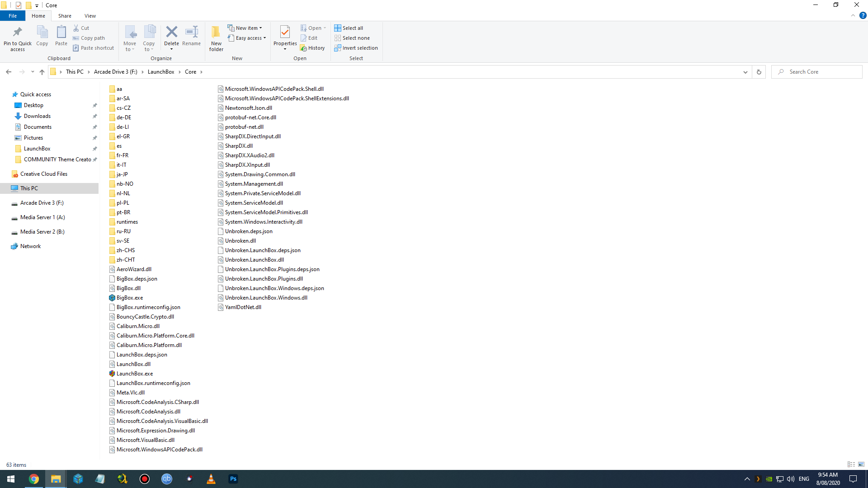The height and width of the screenshot is (488, 868).
Task: Switch to Large icons view layout
Action: click(x=861, y=465)
